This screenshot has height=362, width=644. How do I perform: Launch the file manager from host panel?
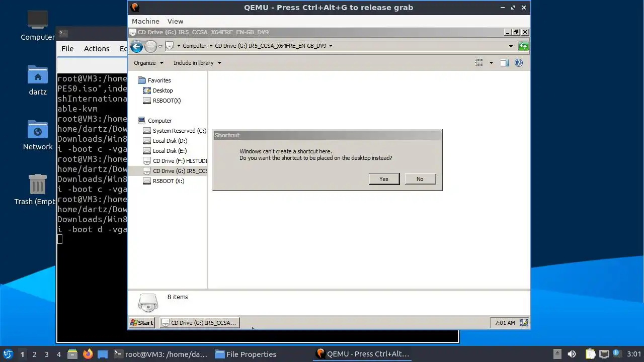(x=72, y=354)
